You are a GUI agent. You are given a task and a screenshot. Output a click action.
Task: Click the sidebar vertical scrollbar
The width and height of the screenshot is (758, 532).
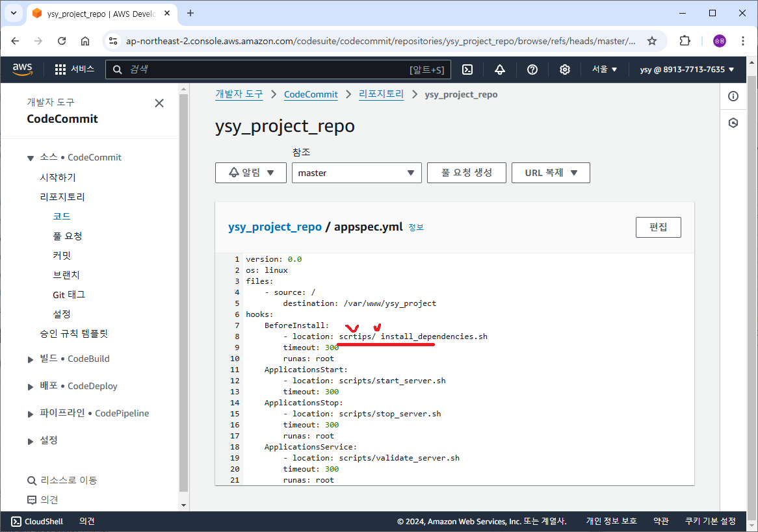coord(183,292)
